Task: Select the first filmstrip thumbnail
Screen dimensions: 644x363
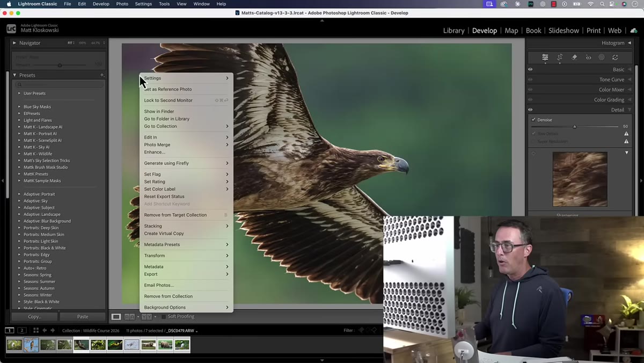Action: (14, 345)
